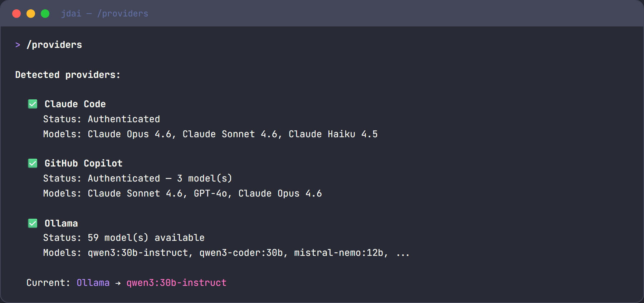Open the current model qwen3:30b-instruct
Viewport: 644px width, 303px height.
click(x=176, y=283)
